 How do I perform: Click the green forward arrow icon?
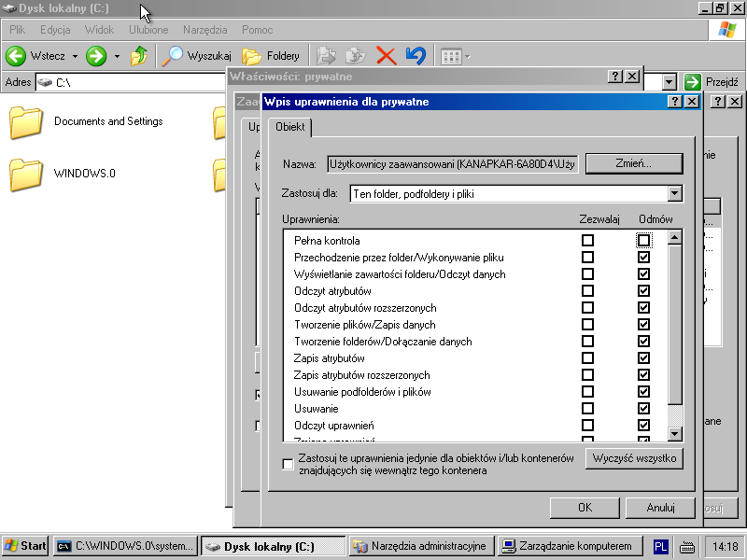96,56
